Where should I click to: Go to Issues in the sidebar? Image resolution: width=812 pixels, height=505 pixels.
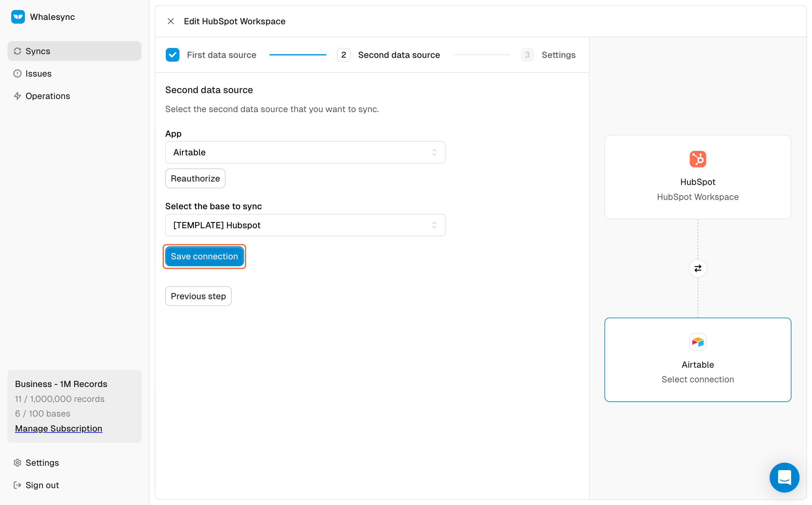click(38, 73)
